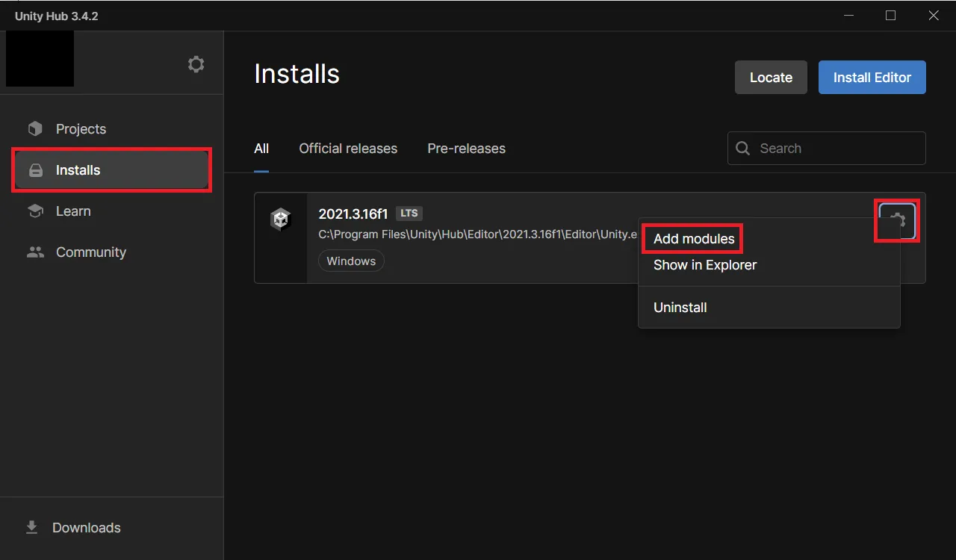The image size is (956, 560).
Task: Go to the Projects section
Action: (x=81, y=129)
